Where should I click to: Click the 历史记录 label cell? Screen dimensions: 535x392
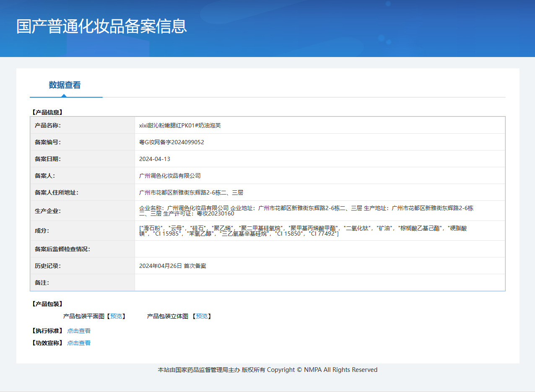[83, 266]
